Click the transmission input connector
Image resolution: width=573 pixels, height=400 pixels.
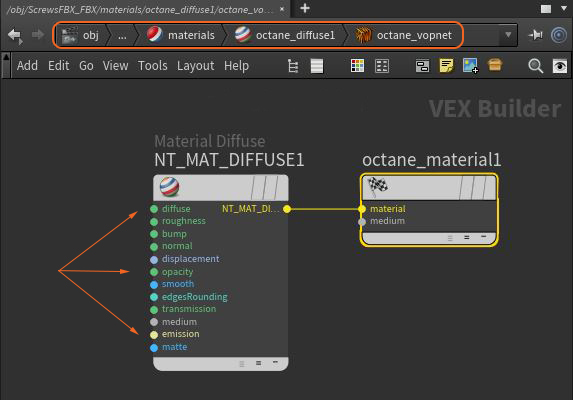coord(154,310)
